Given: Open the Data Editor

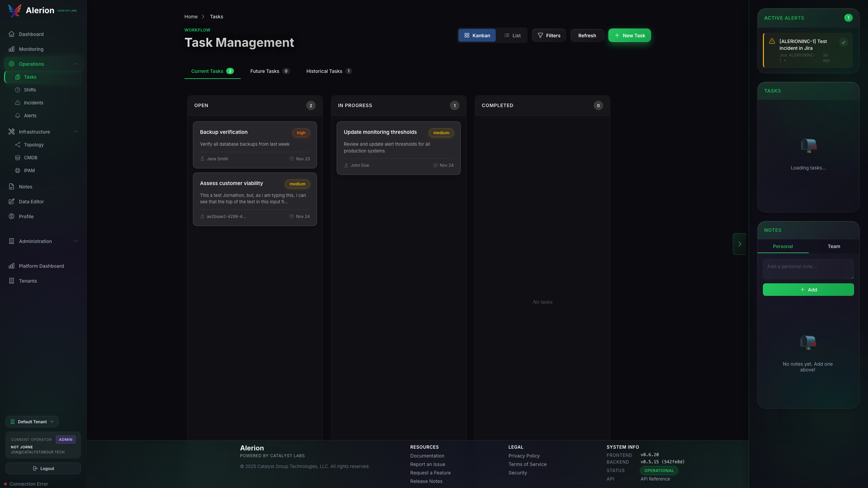Looking at the screenshot, I should coord(31,202).
